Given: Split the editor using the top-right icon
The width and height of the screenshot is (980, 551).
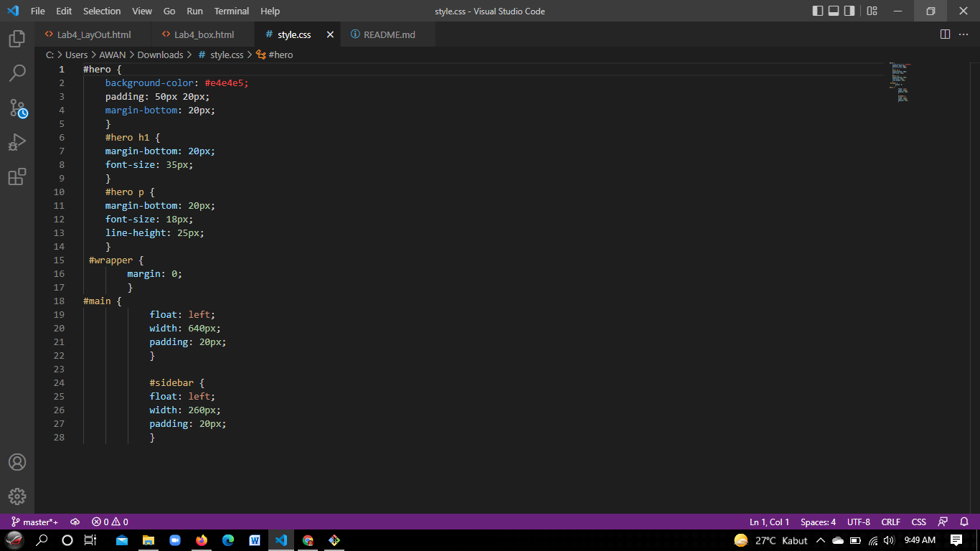Looking at the screenshot, I should point(944,33).
